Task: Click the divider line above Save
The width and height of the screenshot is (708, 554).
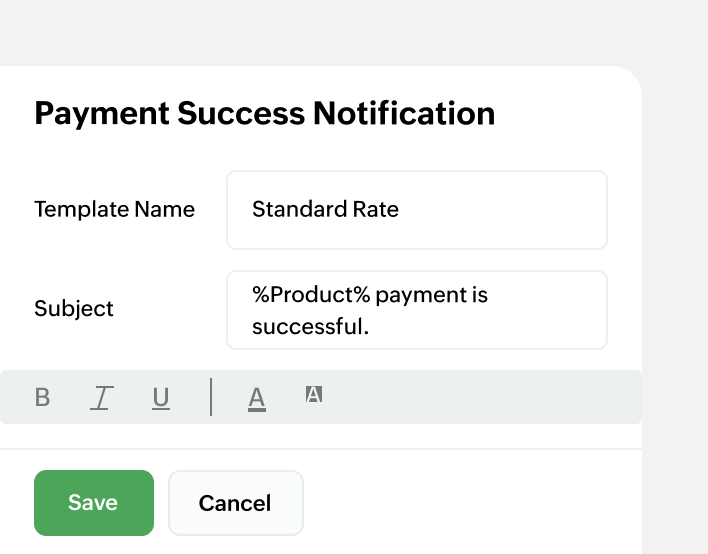Action: click(x=320, y=449)
